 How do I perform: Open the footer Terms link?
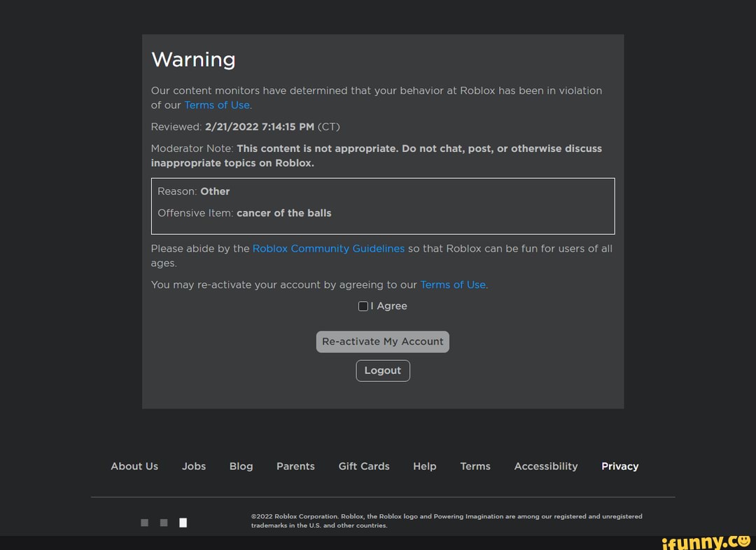click(x=475, y=466)
